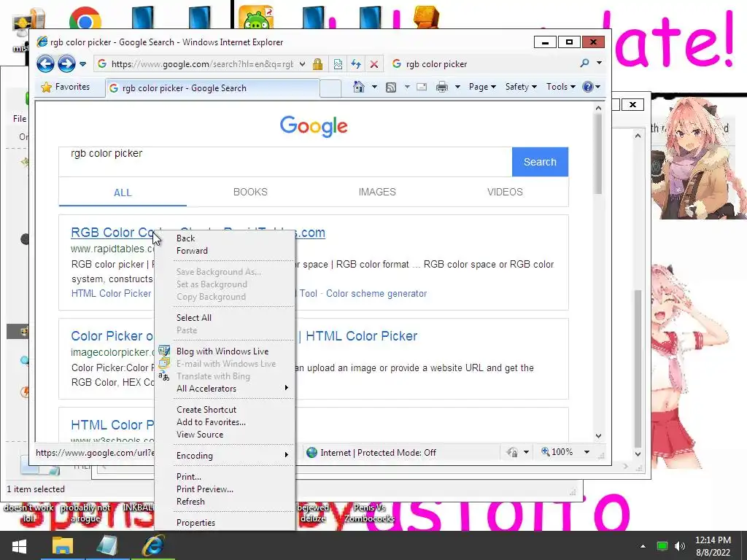
Task: Open the Chrome desktop shortcut icon
Action: click(x=85, y=18)
